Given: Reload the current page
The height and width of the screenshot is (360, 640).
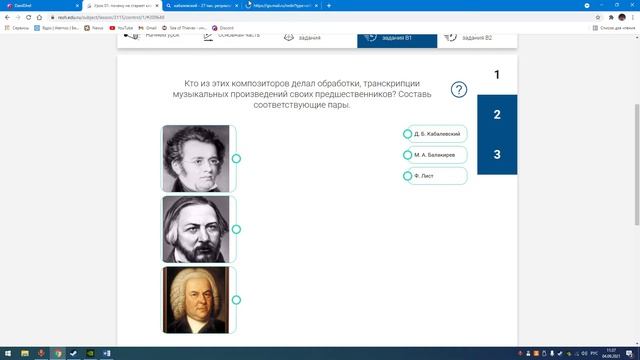Looking at the screenshot, I should point(29,18).
